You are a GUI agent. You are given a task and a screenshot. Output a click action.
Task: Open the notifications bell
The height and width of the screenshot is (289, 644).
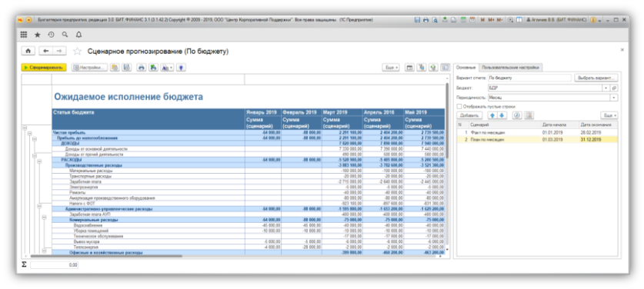[x=78, y=35]
